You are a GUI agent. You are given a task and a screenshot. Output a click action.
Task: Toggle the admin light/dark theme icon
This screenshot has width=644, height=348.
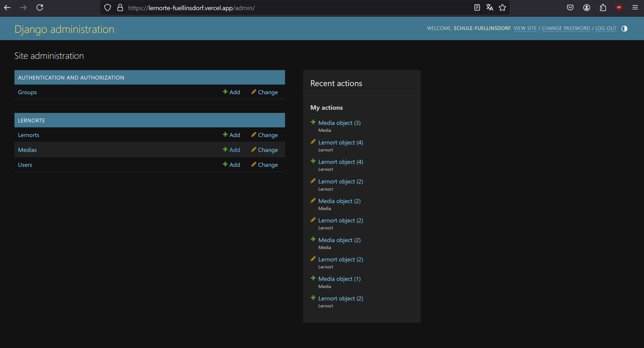[624, 28]
